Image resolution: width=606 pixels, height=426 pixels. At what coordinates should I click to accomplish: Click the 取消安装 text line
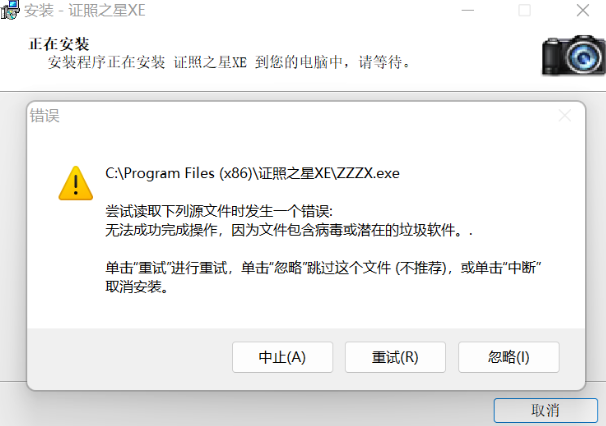coord(137,287)
